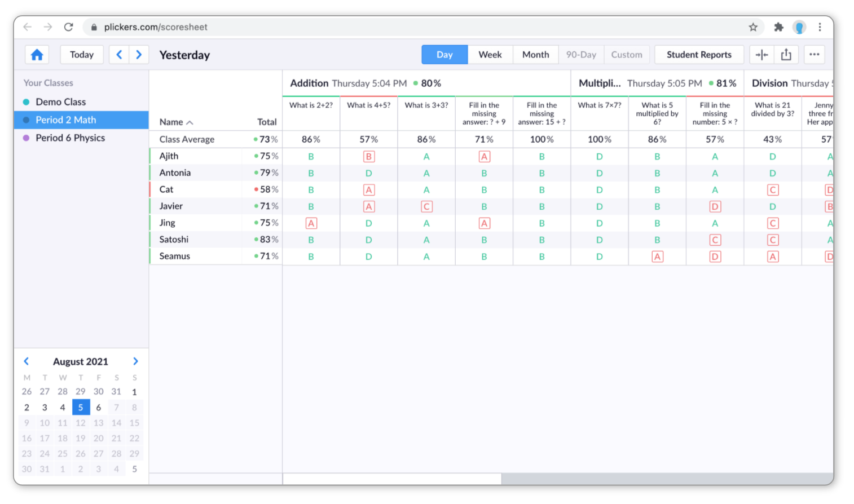This screenshot has width=854, height=504.
Task: Go to previous day with left arrow
Action: click(119, 55)
